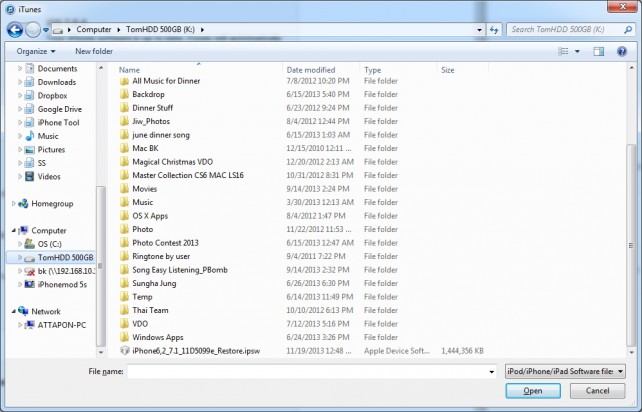Expand the OS (C:) drive node
The height and width of the screenshot is (412, 642).
pos(20,244)
